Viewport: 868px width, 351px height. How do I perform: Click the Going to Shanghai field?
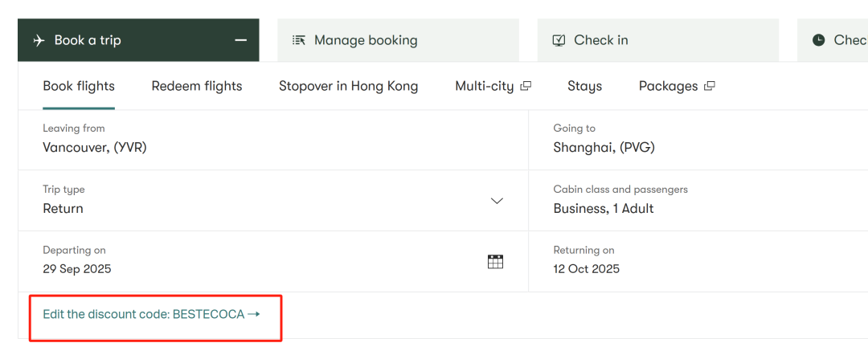coord(691,140)
